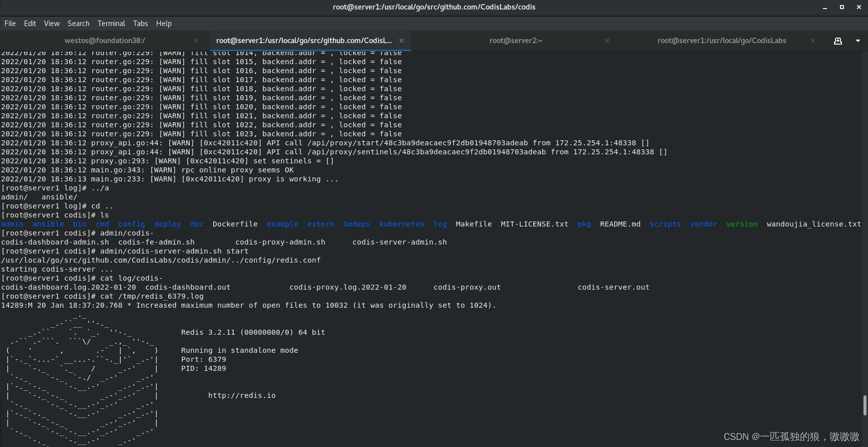Viewport: 868px width, 447px height.
Task: Click the 'Godeps' directory in ls output
Action: 357,224
